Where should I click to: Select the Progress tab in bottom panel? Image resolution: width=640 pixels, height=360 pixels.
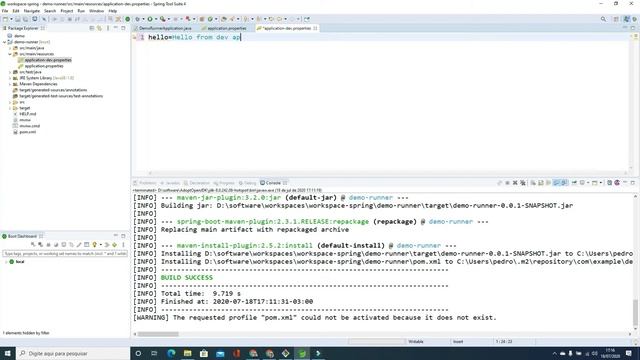(224, 183)
